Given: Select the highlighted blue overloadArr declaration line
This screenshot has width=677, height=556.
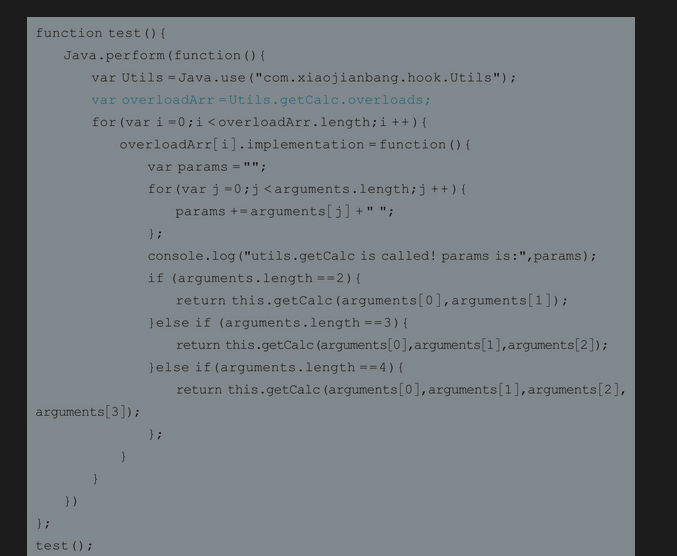Looking at the screenshot, I should (x=261, y=100).
